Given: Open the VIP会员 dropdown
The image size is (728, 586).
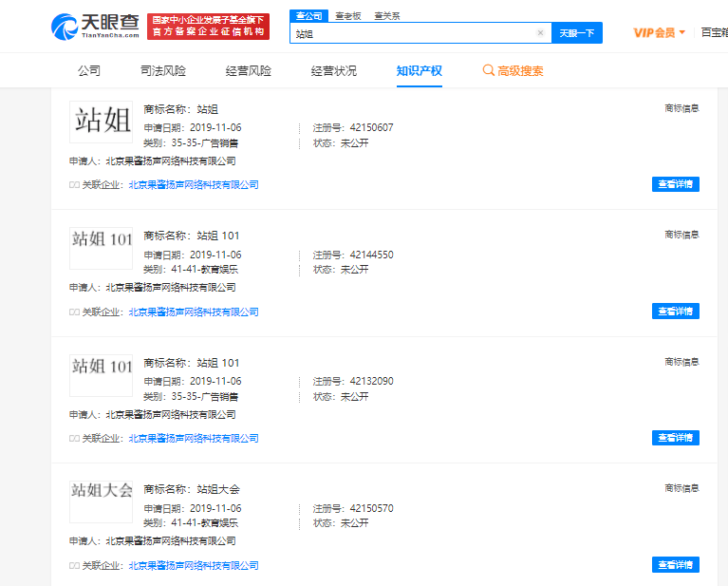Looking at the screenshot, I should pos(660,32).
